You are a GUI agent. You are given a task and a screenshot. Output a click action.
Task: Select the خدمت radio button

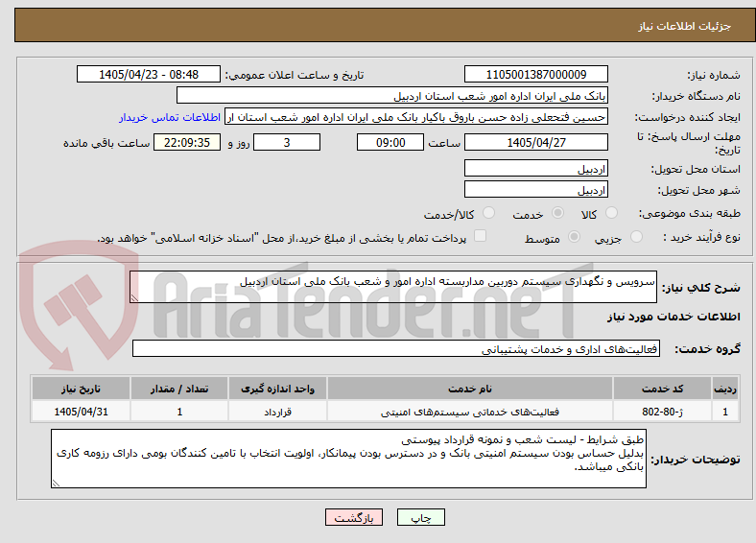point(557,213)
